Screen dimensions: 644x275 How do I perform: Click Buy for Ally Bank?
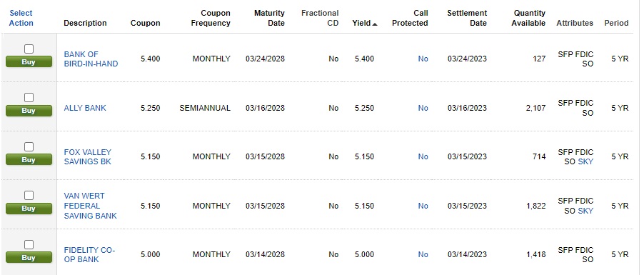29,111
